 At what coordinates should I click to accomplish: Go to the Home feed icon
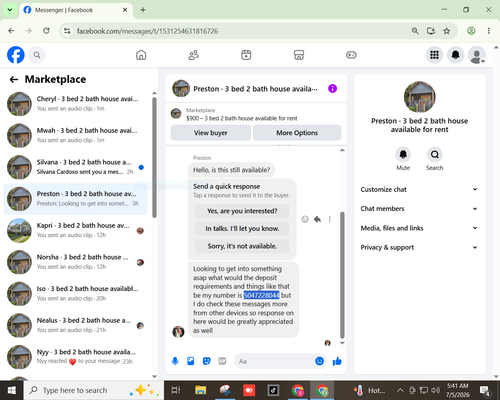click(x=141, y=55)
